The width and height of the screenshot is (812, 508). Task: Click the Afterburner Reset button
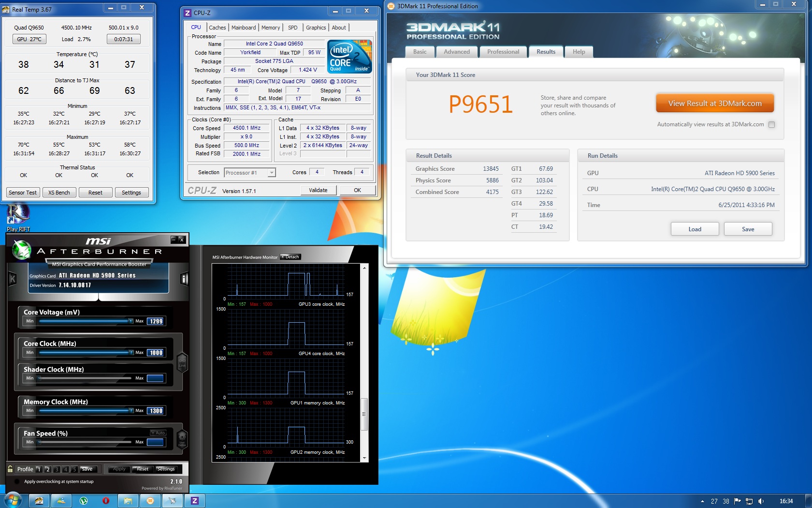143,469
